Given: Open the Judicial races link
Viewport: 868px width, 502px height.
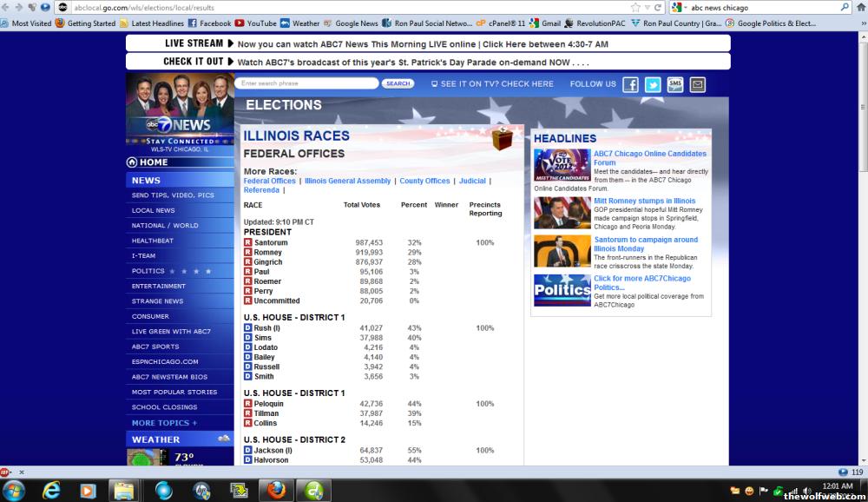Looking at the screenshot, I should tap(472, 182).
